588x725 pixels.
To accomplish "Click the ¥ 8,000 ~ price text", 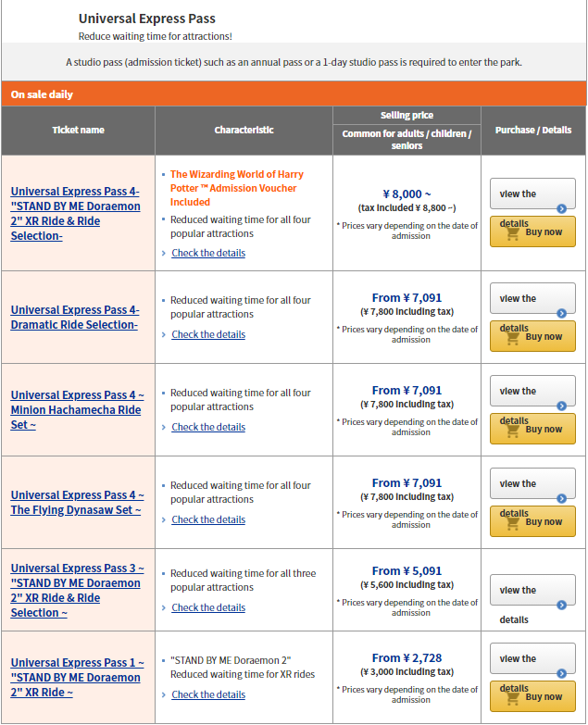I will [407, 194].
